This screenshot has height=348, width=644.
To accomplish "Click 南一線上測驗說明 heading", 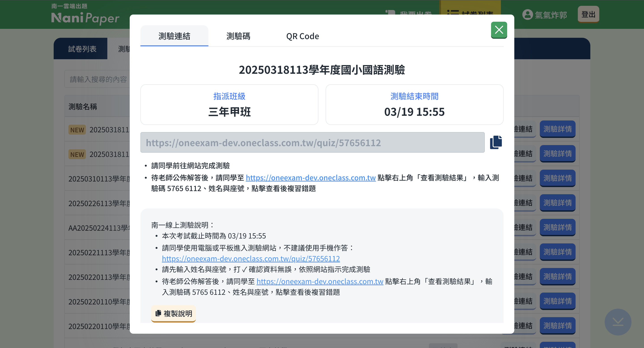I will pos(182,225).
